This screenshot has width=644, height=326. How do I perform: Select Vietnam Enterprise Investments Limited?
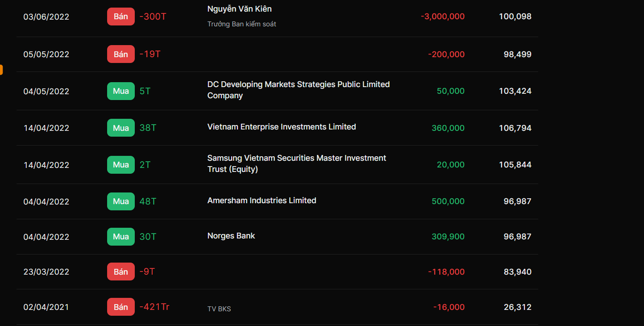pos(282,127)
